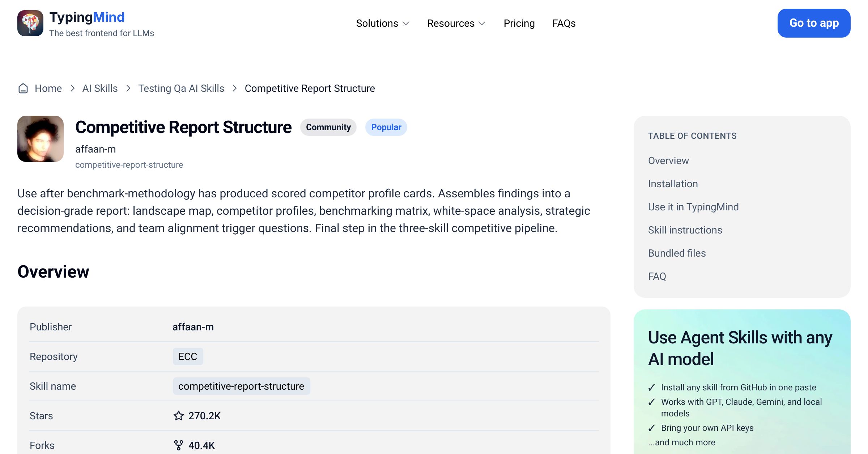This screenshot has width=868, height=454.
Task: Click the Community badge
Action: pos(328,127)
